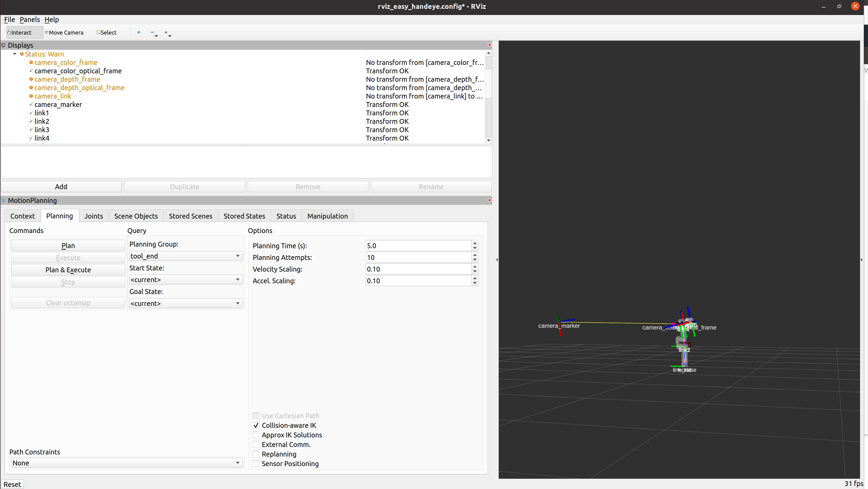868x489 pixels.
Task: Increase Planning Time using its up stepper
Action: point(475,244)
